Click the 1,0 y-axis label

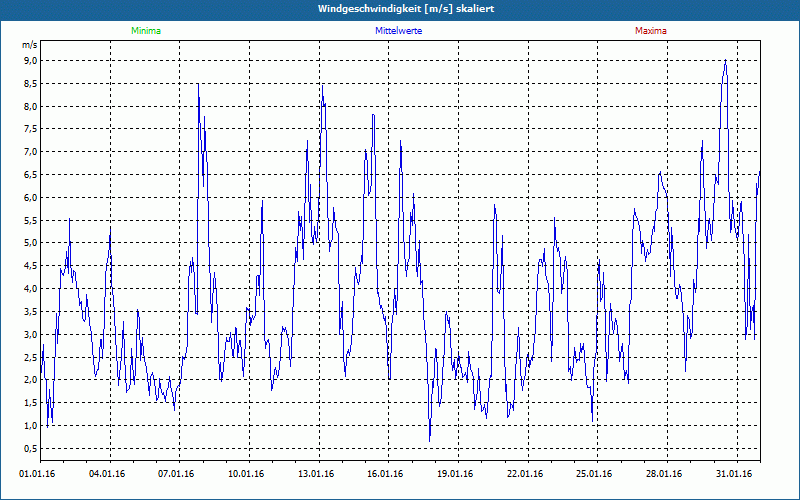click(x=31, y=426)
